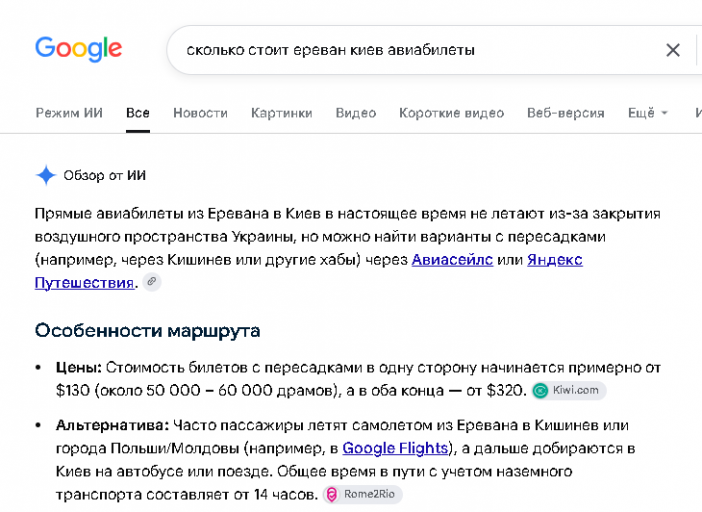Open the Google Flights link
702x512 pixels.
(x=395, y=448)
